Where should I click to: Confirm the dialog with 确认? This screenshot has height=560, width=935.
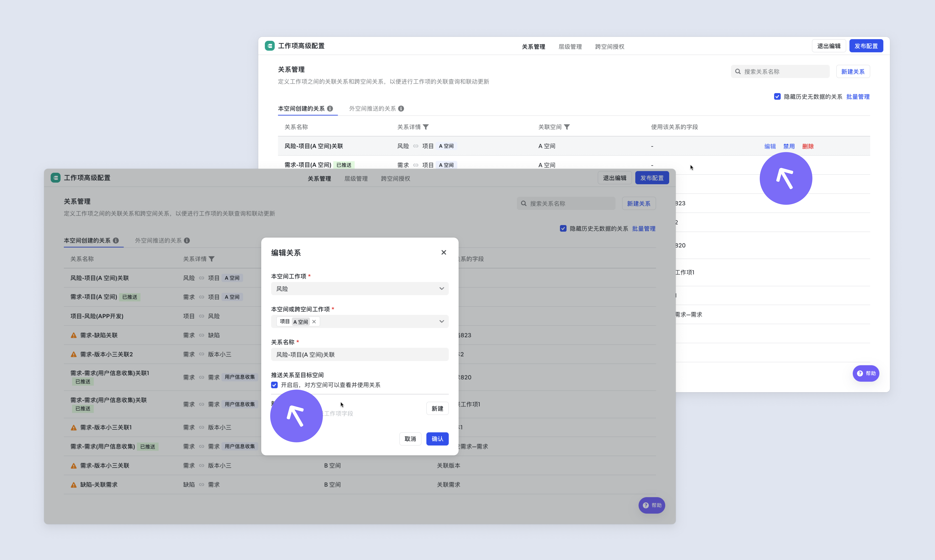tap(437, 439)
